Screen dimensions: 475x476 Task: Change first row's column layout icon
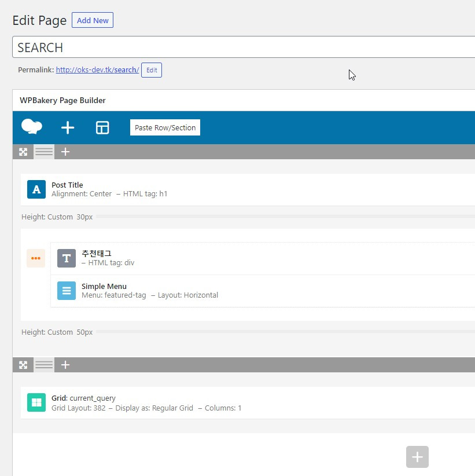coord(44,152)
